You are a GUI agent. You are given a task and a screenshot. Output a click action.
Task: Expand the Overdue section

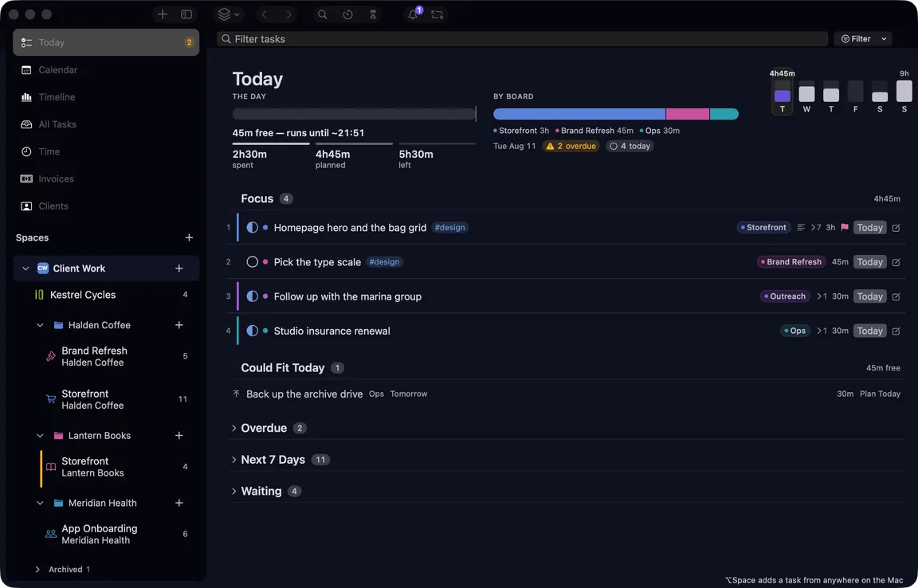(234, 428)
